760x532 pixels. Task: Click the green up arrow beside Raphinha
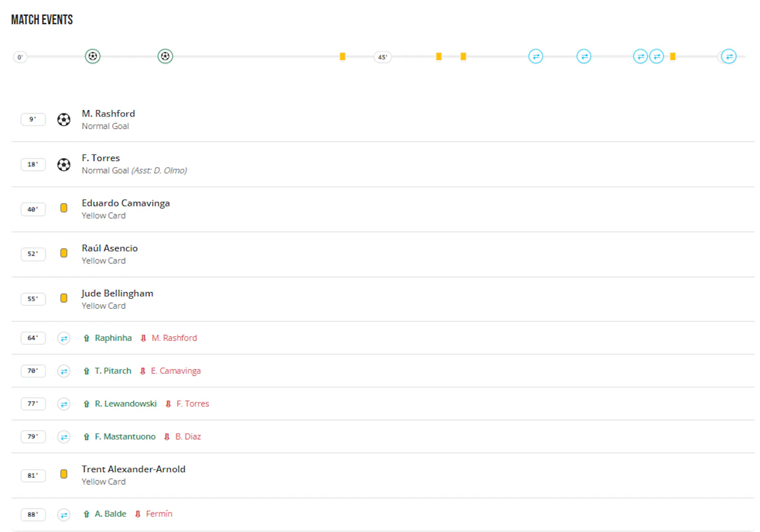coord(86,338)
